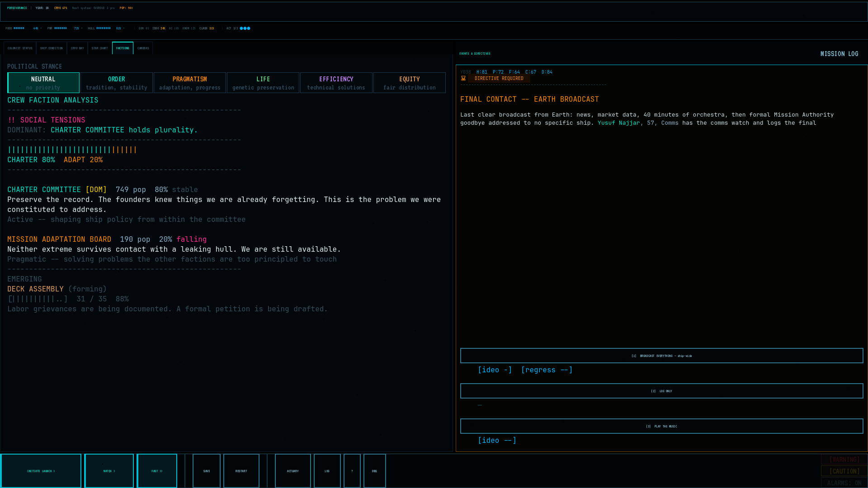868x488 pixels.
Task: Switch to the Cameras tab
Action: (x=143, y=48)
